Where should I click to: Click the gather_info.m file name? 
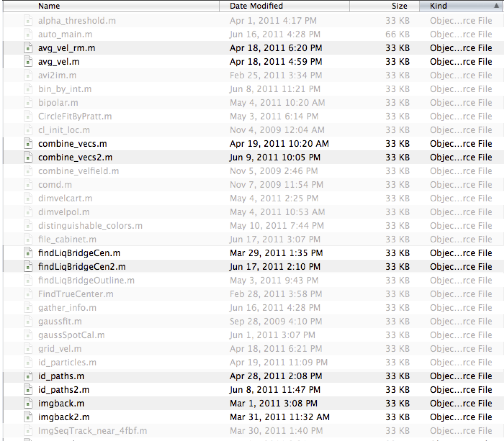67,308
